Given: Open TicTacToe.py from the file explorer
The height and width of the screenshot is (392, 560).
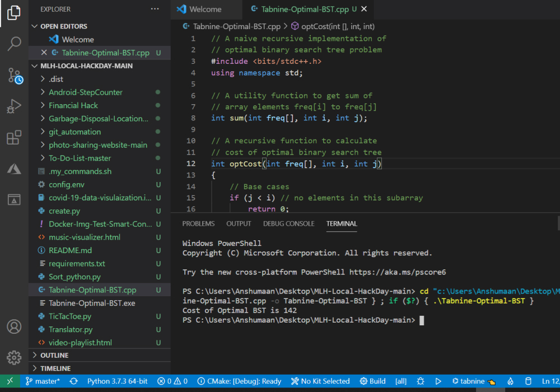Looking at the screenshot, I should coord(69,316).
